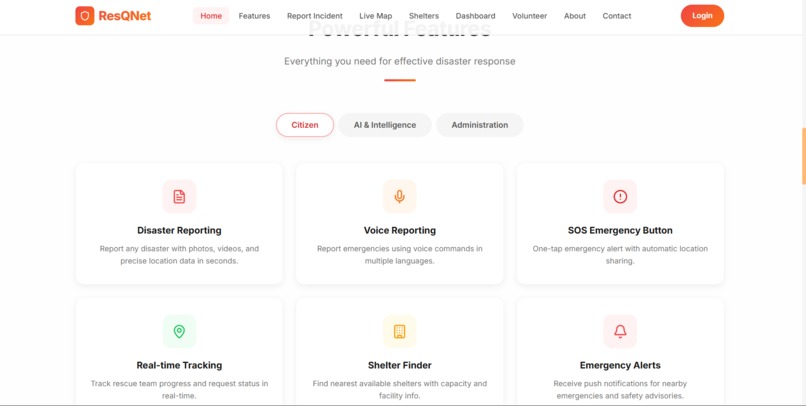
Task: Click 'Receive push notifications' description text
Action: 620,390
